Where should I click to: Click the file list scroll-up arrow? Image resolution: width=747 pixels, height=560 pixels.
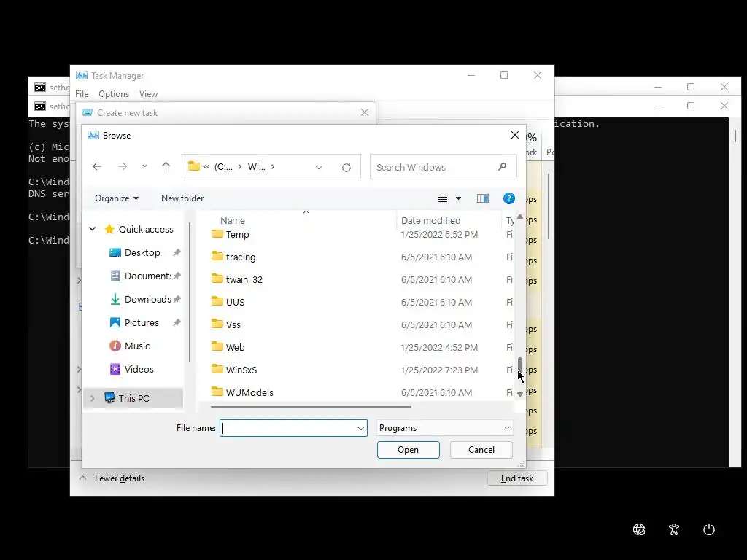tap(520, 217)
